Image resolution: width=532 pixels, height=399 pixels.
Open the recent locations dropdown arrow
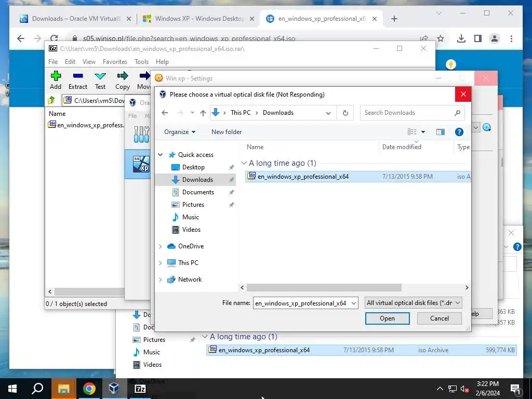(x=192, y=113)
